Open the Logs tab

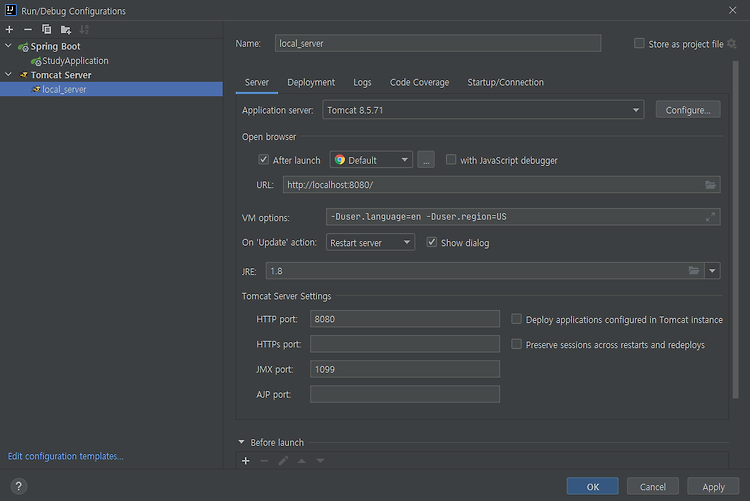[x=362, y=82]
